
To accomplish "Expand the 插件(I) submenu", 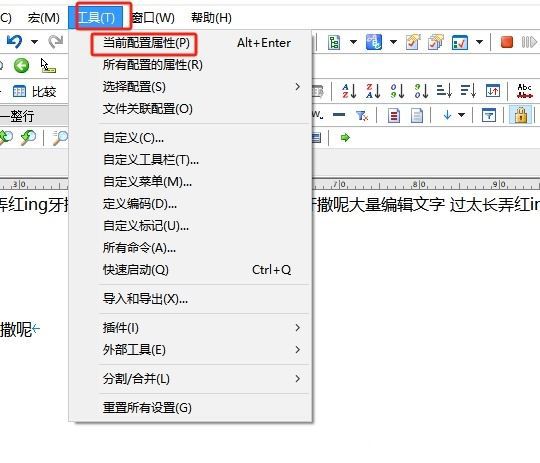I will click(190, 328).
